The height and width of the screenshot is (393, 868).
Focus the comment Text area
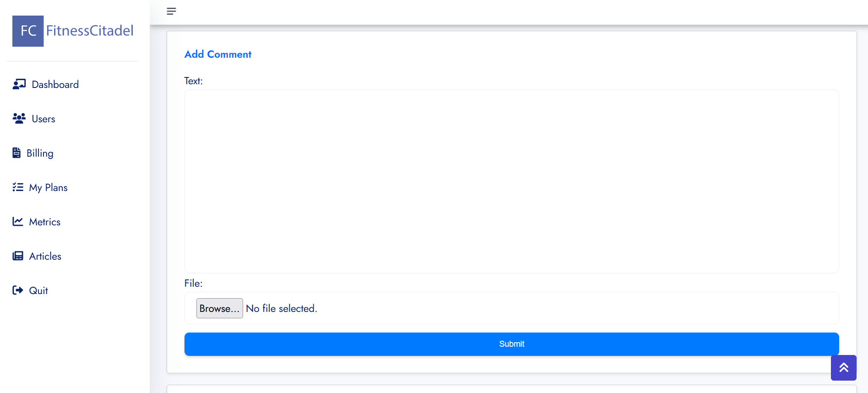point(511,181)
